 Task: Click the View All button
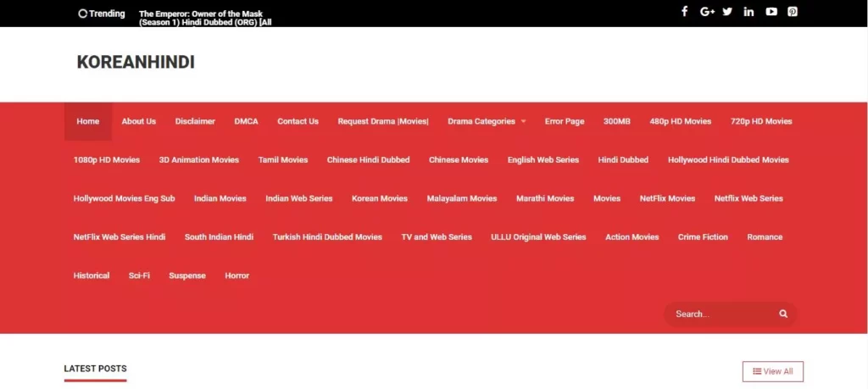point(773,371)
